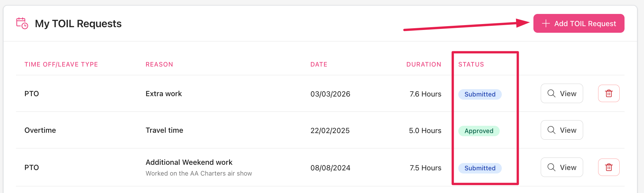Click the calendar clock icon beside title

click(22, 23)
